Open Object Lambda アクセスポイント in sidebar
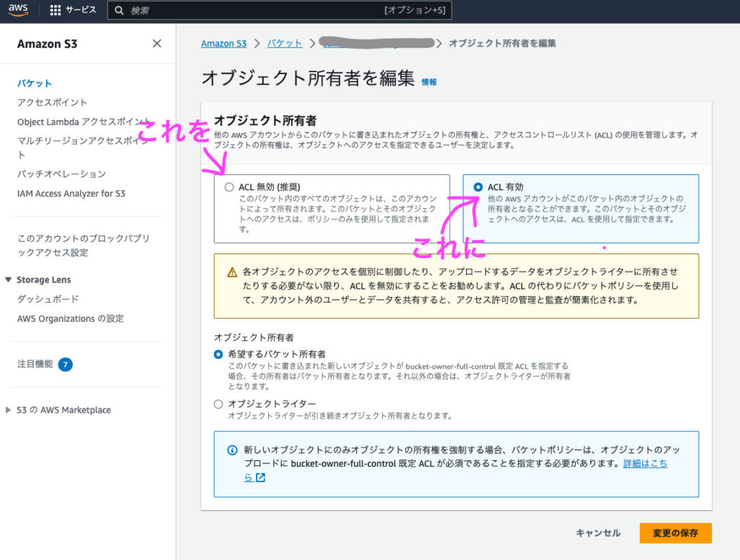Image resolution: width=740 pixels, height=560 pixels. (83, 121)
